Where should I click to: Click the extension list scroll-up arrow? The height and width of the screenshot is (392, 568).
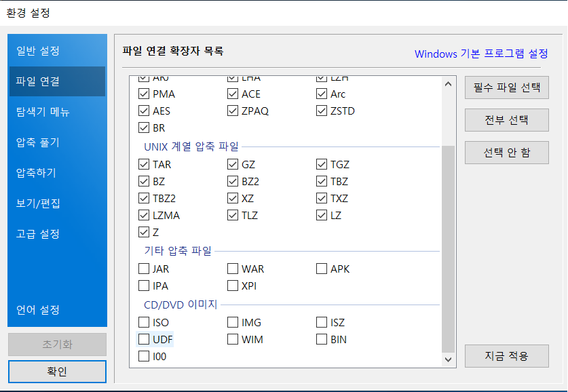[448, 84]
